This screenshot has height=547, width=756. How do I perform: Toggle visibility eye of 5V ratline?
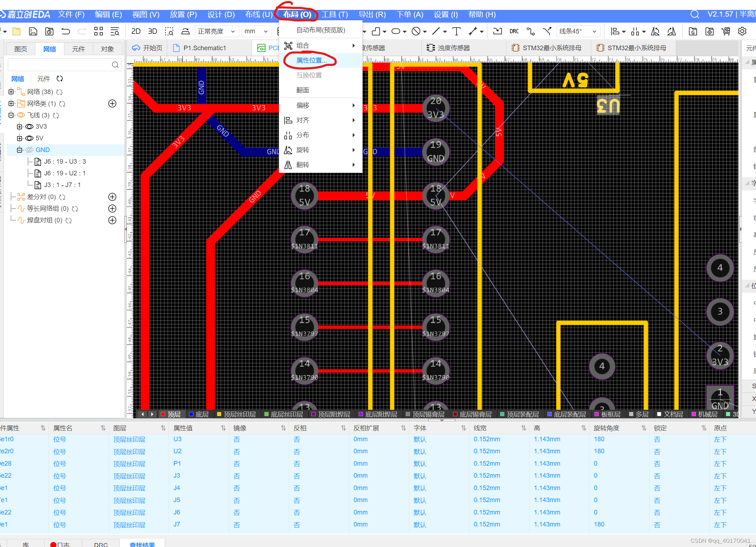[30, 138]
